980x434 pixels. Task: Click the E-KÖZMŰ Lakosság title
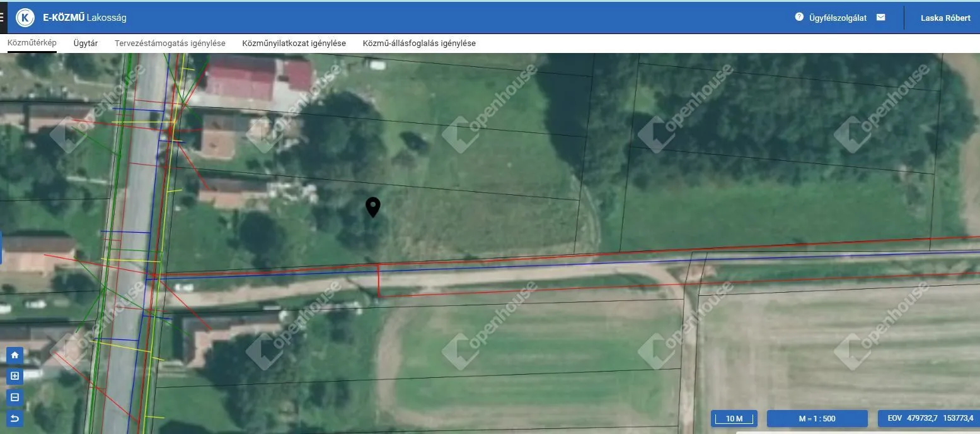coord(84,18)
